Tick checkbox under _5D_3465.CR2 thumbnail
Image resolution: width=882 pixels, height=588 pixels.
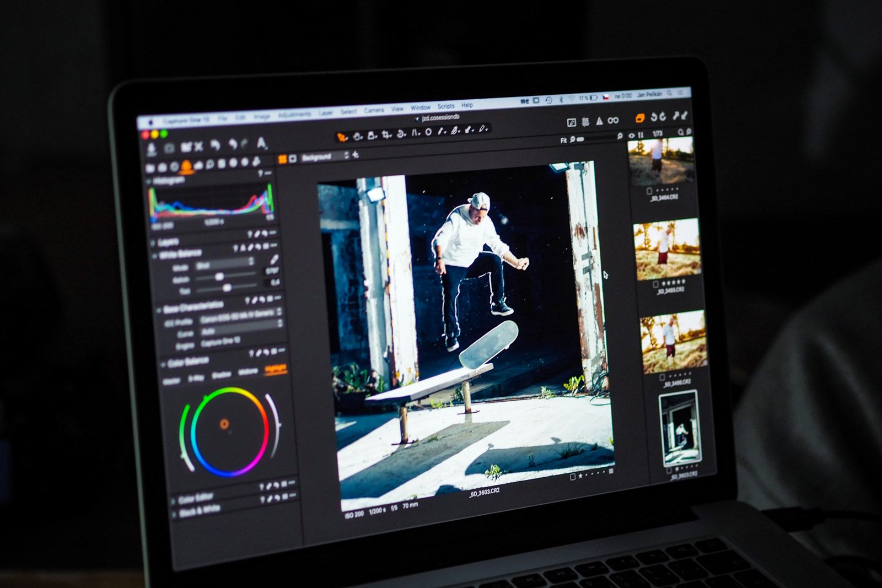(x=655, y=284)
